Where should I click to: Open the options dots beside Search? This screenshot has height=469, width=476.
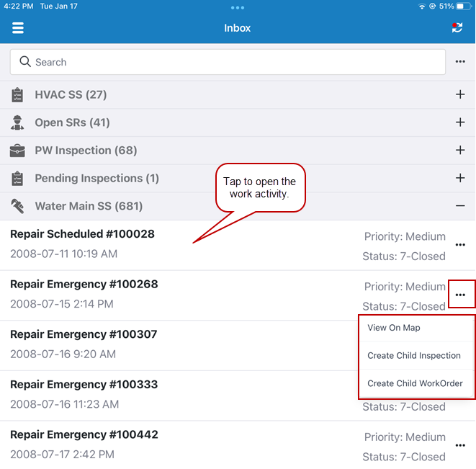[x=460, y=62]
